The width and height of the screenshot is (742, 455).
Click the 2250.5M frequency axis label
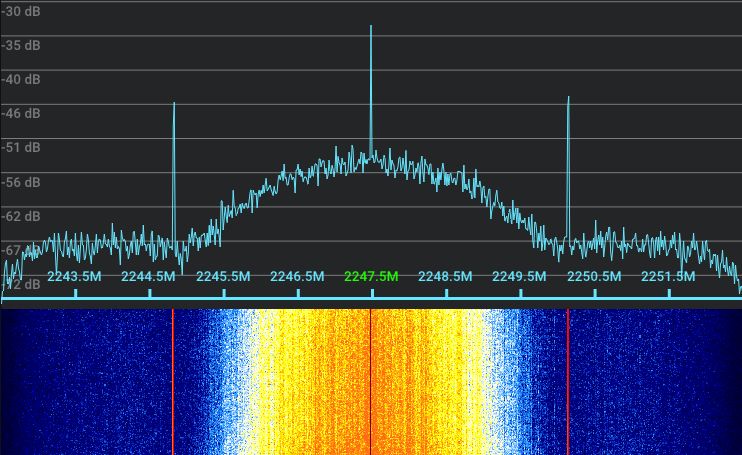point(594,276)
